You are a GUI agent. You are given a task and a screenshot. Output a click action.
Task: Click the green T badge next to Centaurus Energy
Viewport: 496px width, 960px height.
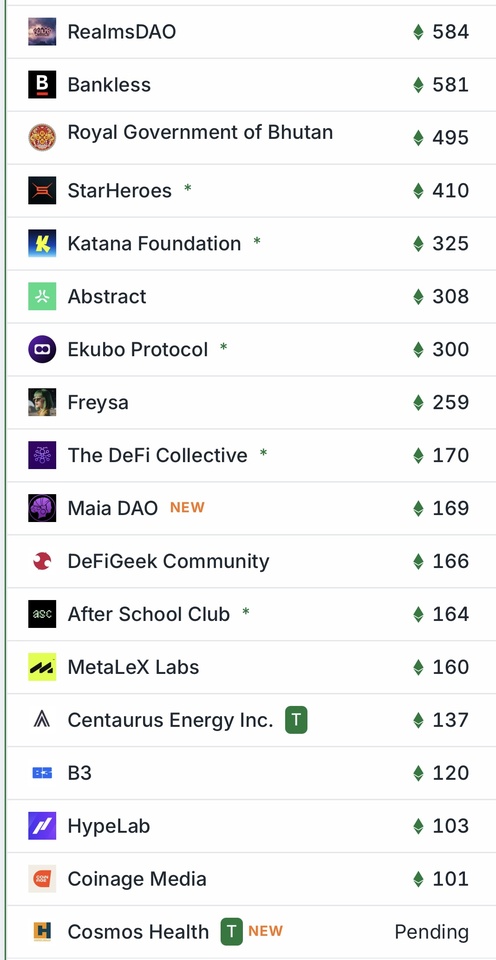(296, 720)
